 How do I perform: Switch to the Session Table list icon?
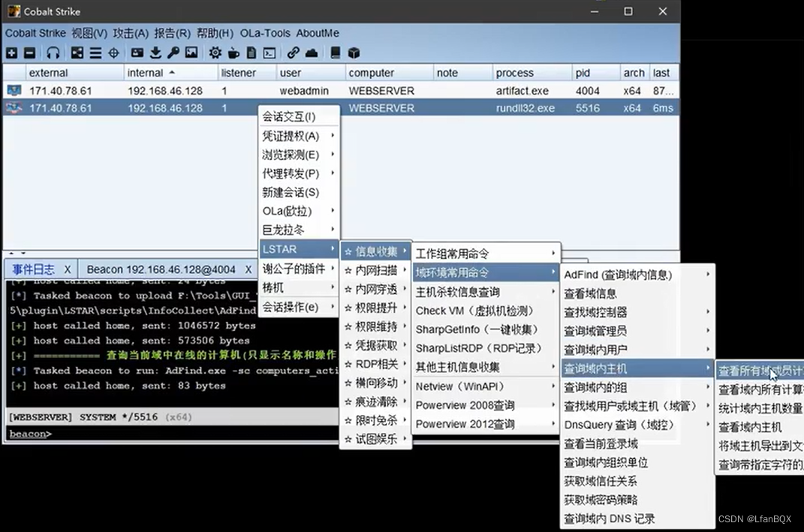point(95,53)
